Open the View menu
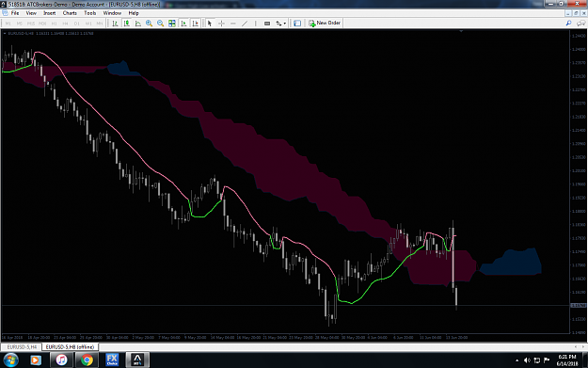588x368 pixels. (x=31, y=13)
